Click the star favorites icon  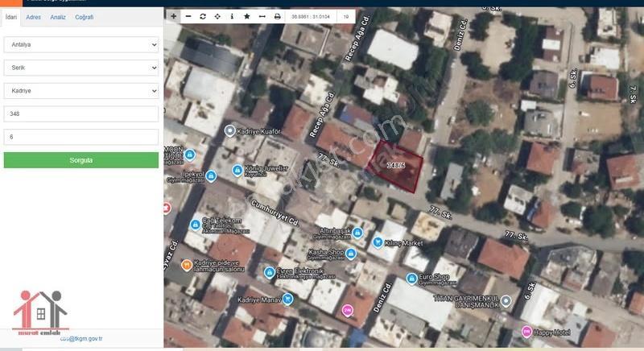pos(247,16)
